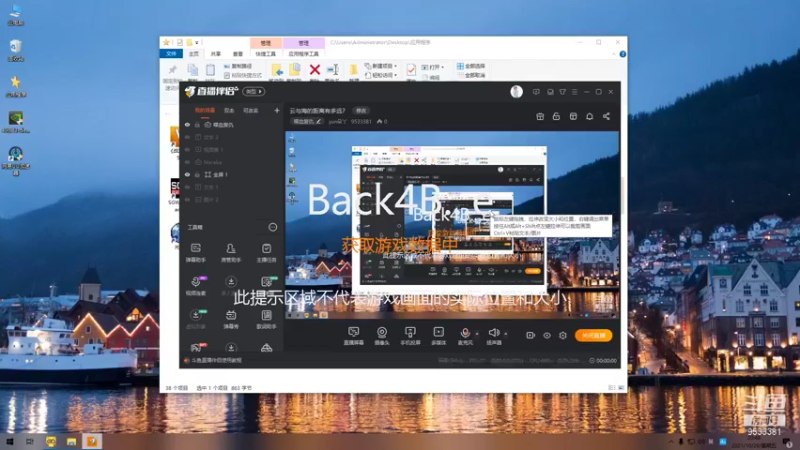Click the add scene plus icon
This screenshot has height=450, width=800.
point(277,110)
